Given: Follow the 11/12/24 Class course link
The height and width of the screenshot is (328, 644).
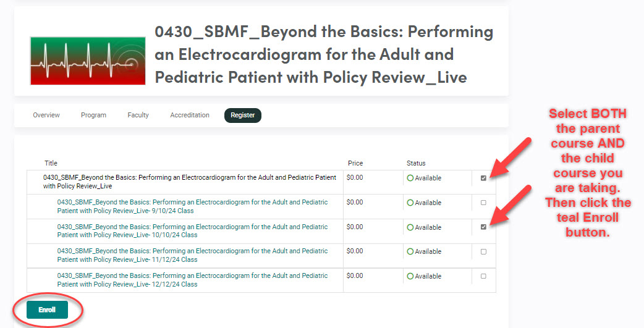Looking at the screenshot, I should click(192, 255).
